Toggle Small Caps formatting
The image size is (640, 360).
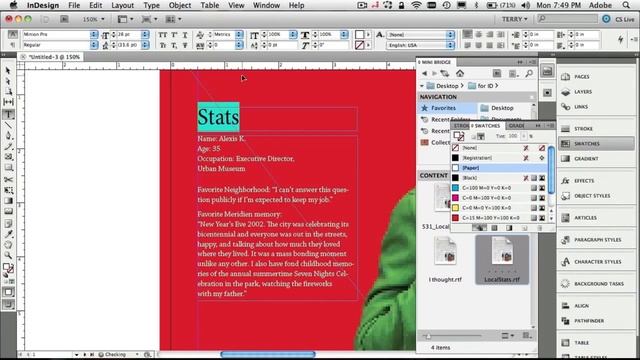click(x=163, y=45)
